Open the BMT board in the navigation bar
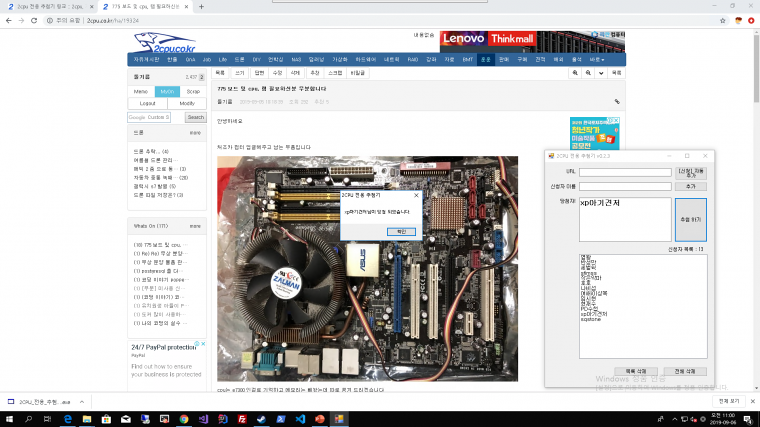Image resolution: width=760 pixels, height=427 pixels. 467,60
